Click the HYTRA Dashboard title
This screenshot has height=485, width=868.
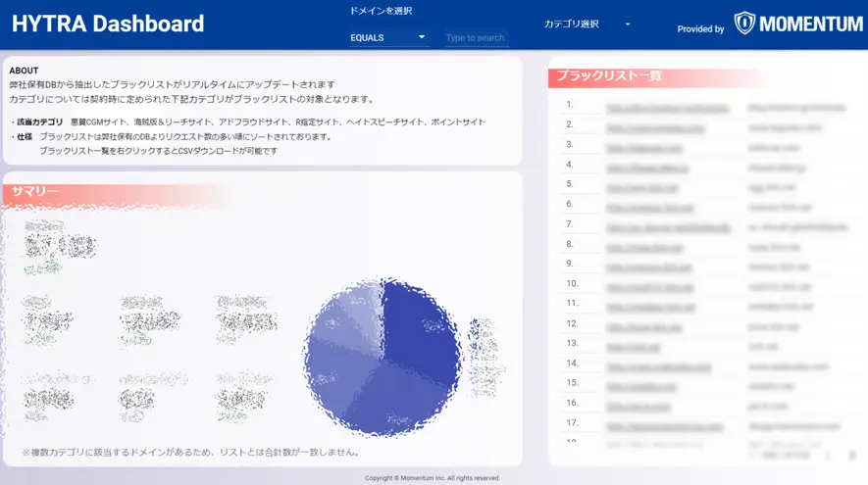[108, 24]
